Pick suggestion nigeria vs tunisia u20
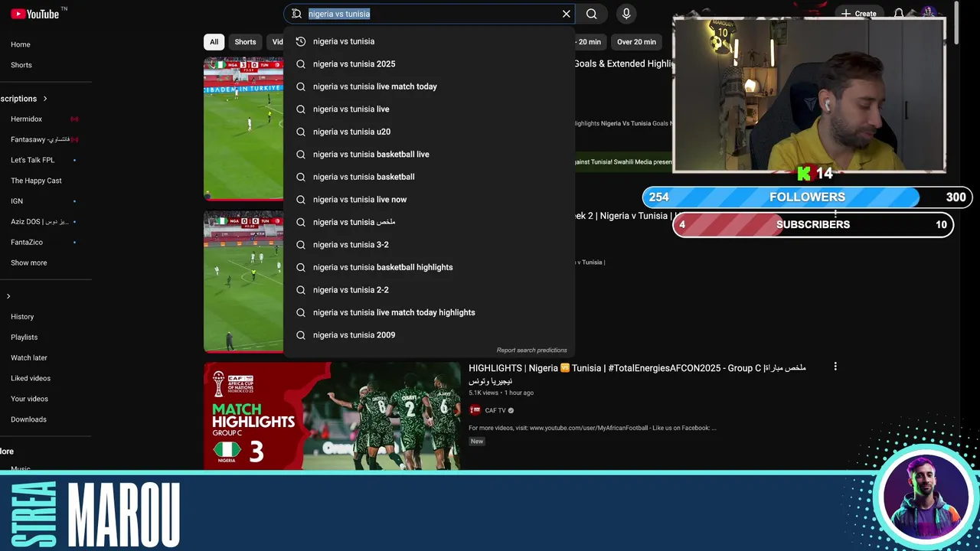 click(x=429, y=132)
